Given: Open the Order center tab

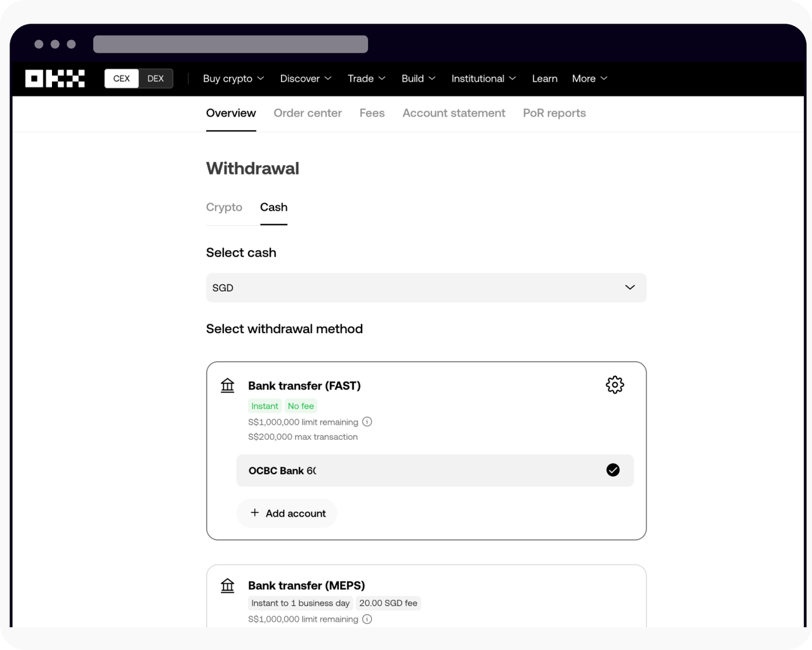Looking at the screenshot, I should click(308, 112).
